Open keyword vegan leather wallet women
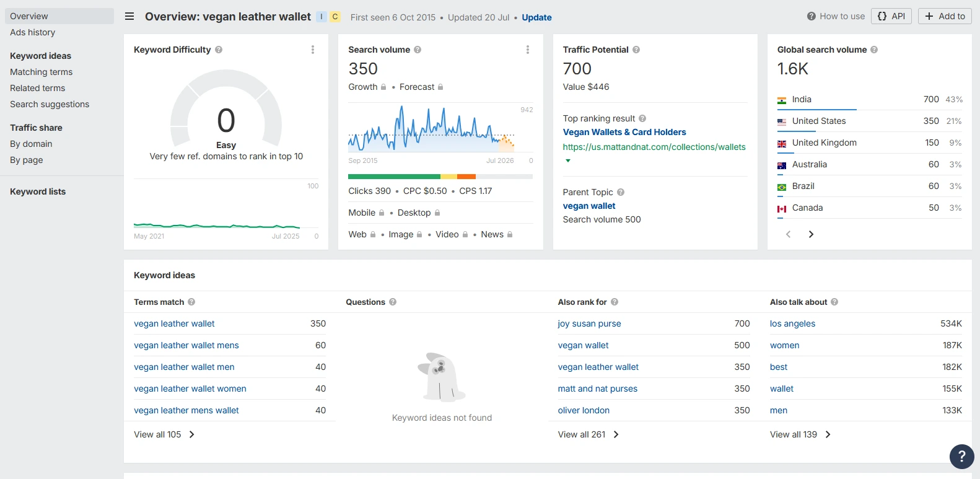Screen dimensions: 980x479 190,389
